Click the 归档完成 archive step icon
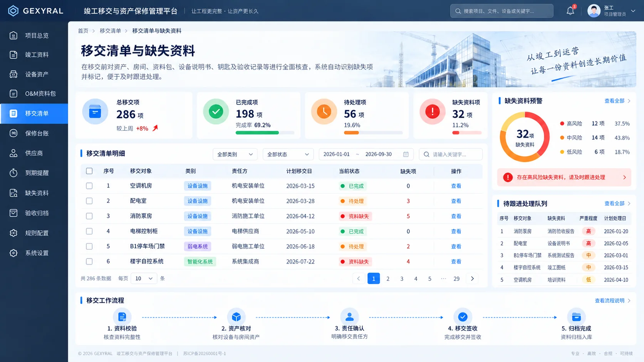Image resolution: width=644 pixels, height=362 pixels. [x=576, y=317]
